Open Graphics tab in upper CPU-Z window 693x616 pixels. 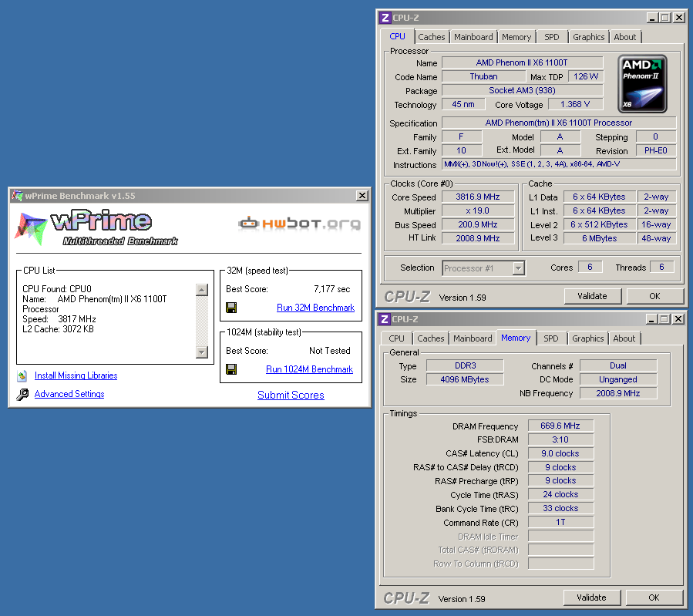point(588,37)
